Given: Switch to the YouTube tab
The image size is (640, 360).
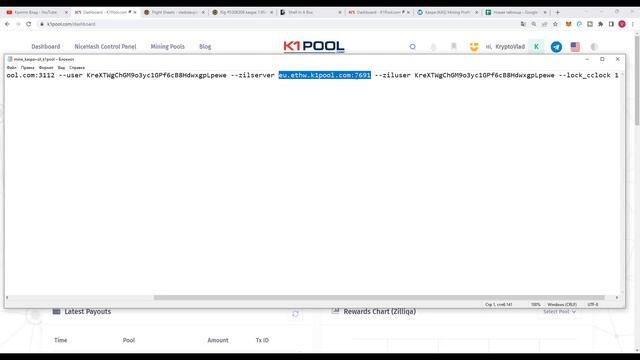Looking at the screenshot, I should pyautogui.click(x=36, y=12).
